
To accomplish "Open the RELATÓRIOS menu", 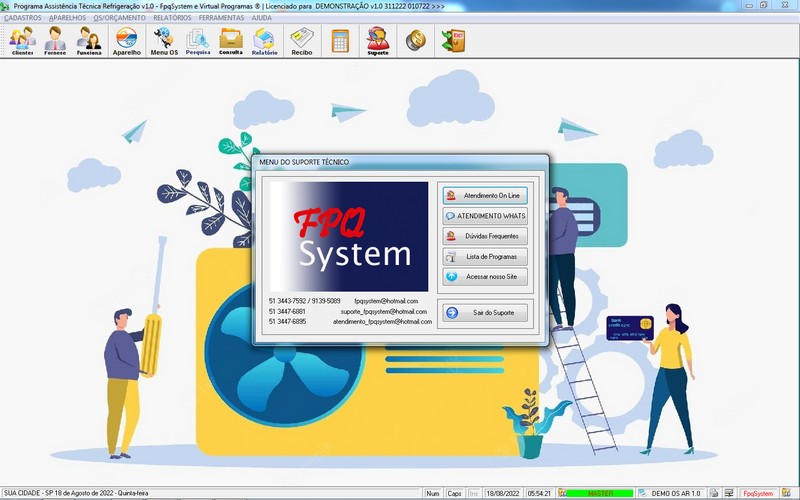I will point(172,18).
